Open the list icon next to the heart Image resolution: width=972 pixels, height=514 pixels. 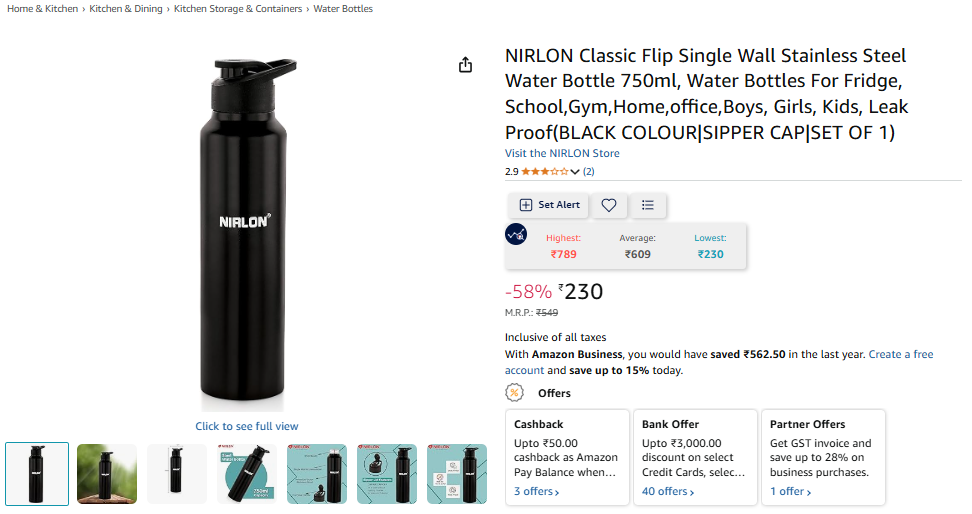[x=648, y=205]
